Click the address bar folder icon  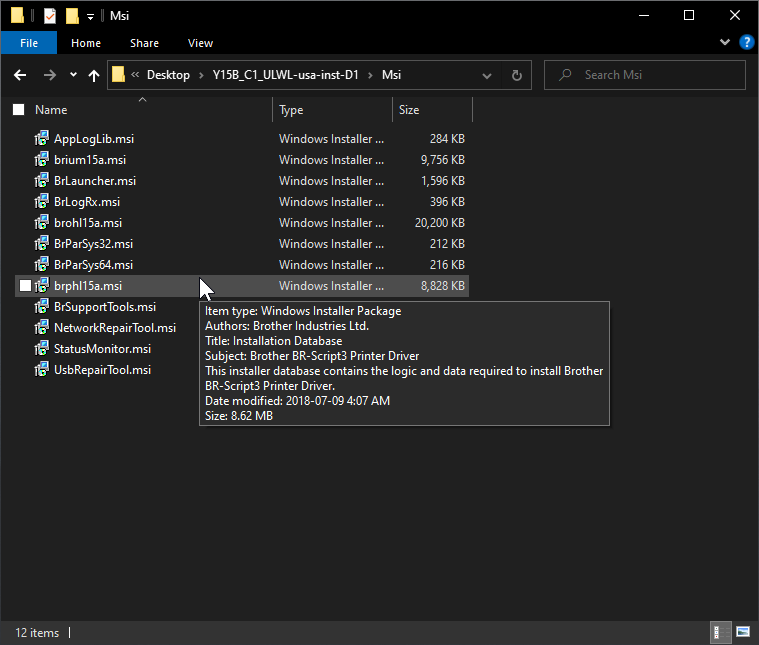118,75
